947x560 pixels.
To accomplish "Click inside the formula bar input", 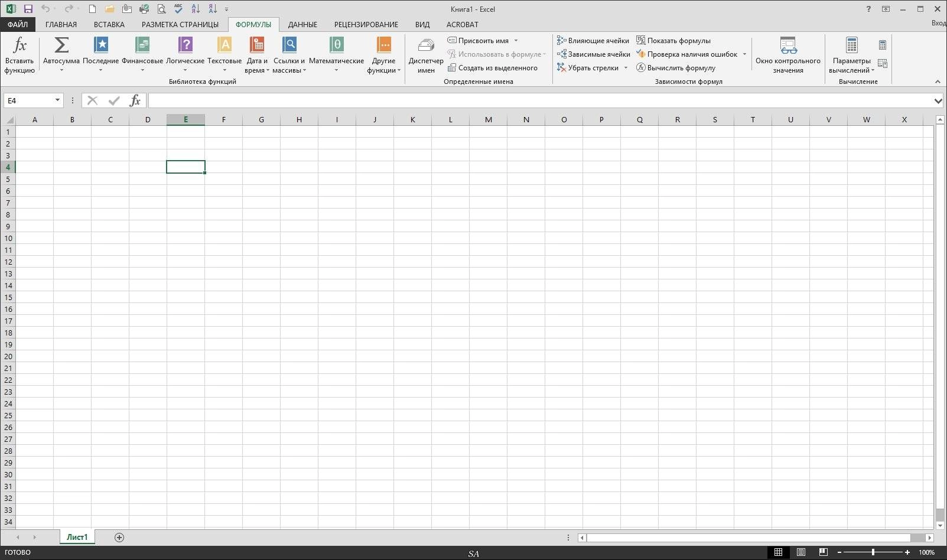I will (540, 100).
